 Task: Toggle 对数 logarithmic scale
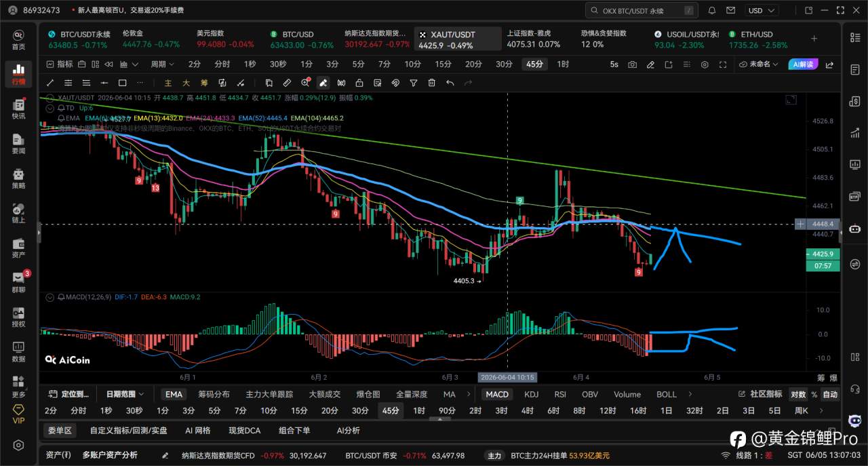click(799, 394)
